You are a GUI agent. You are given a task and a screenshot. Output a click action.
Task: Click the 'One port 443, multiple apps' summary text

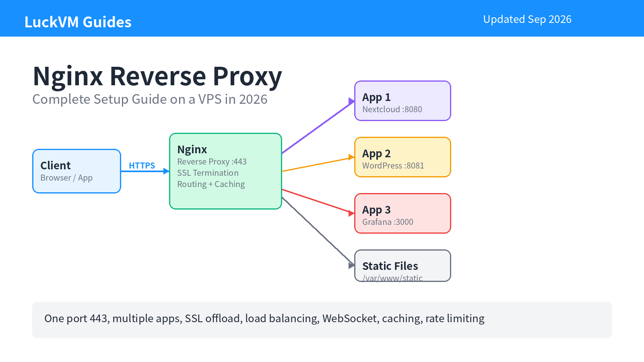click(x=264, y=319)
